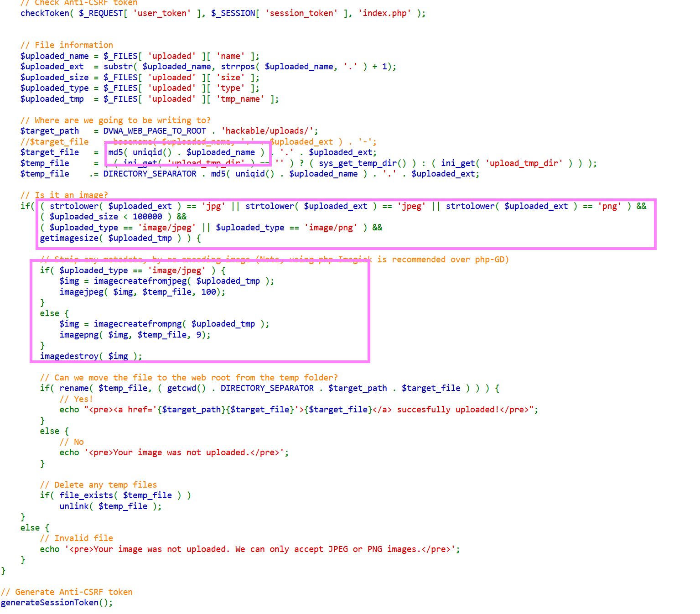
Task: Click the $target_file variable being assigned md5
Action: [50, 152]
